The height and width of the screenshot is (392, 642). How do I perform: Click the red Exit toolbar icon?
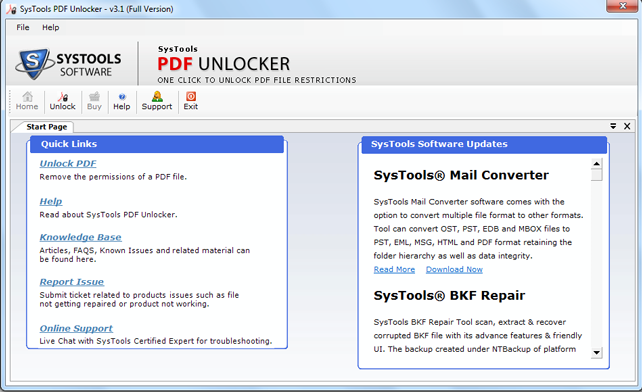click(191, 101)
